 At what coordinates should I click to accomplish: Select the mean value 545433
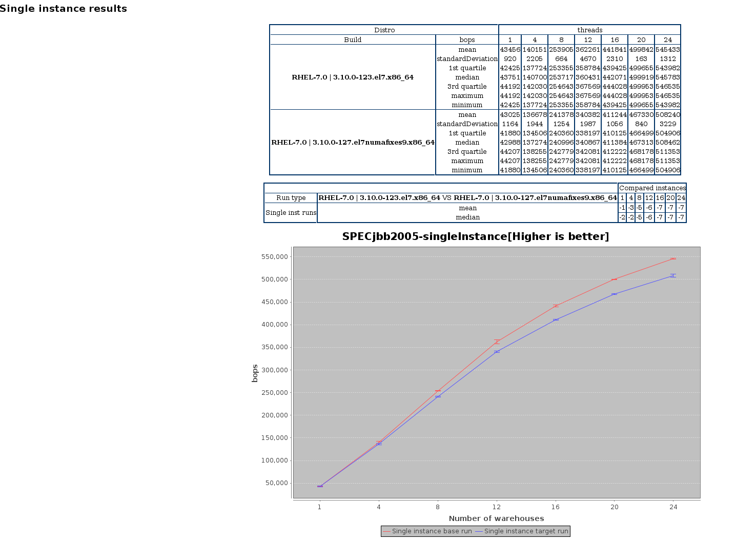coord(668,50)
